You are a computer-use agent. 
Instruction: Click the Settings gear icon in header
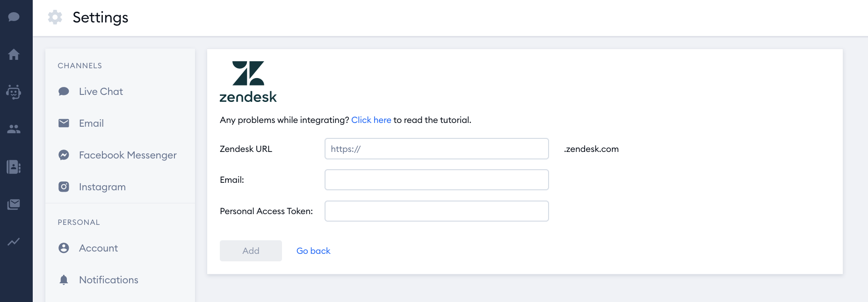click(x=55, y=17)
